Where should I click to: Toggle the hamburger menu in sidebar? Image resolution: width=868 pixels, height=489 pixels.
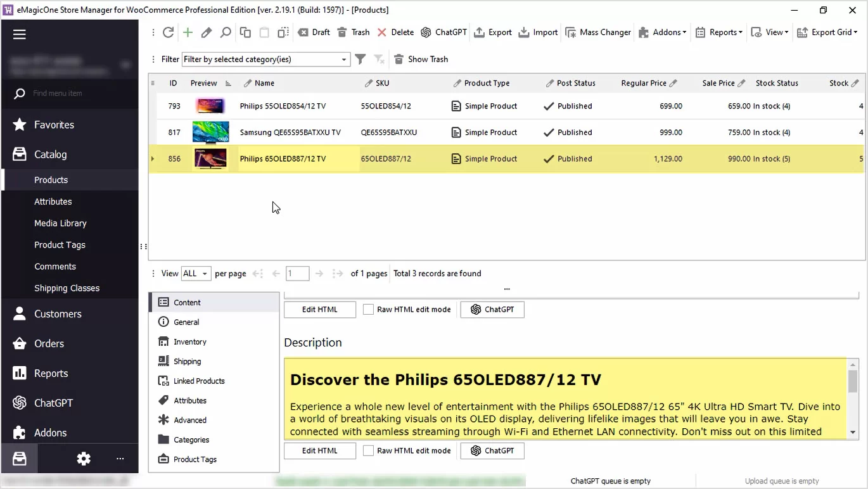pos(20,35)
